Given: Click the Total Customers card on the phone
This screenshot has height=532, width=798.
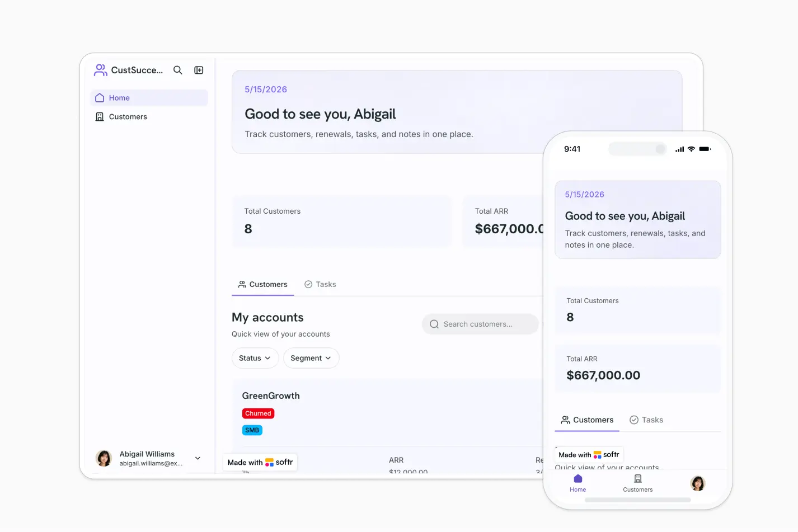Looking at the screenshot, I should [x=638, y=310].
